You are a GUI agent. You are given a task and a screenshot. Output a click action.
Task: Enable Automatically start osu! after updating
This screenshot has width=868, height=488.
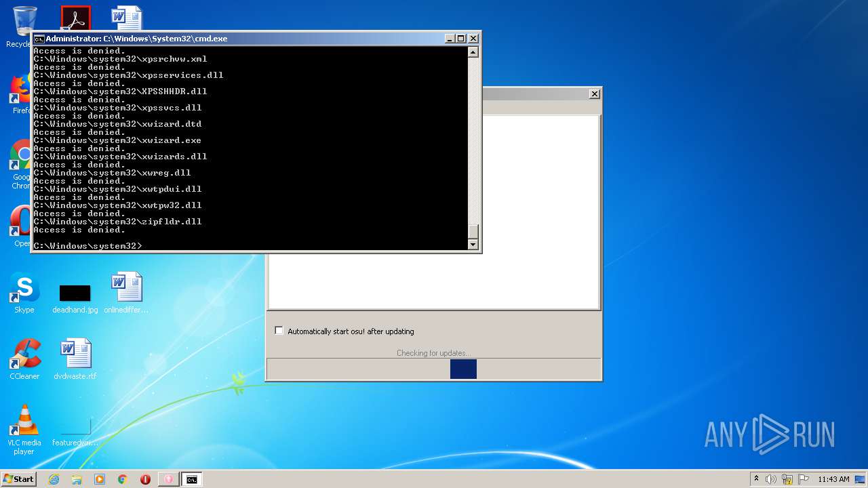coord(279,331)
